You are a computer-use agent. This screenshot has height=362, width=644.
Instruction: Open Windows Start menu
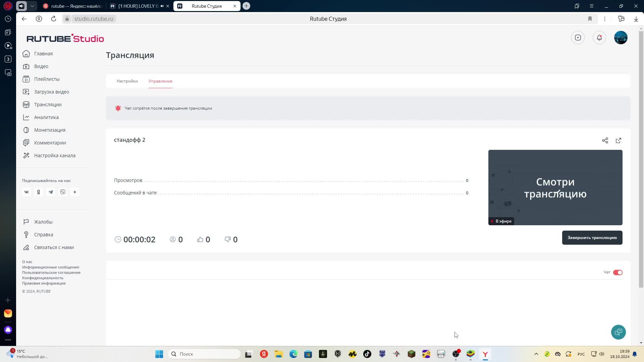pyautogui.click(x=159, y=354)
